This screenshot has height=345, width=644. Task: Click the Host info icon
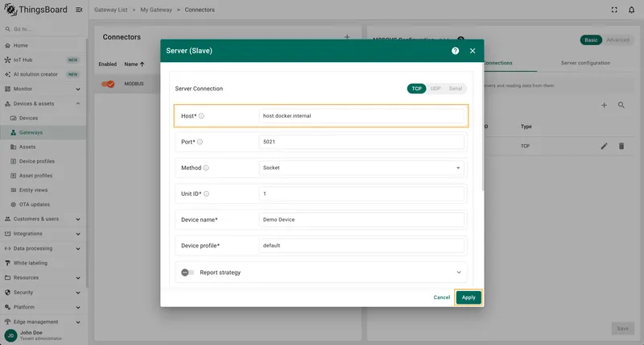pyautogui.click(x=201, y=116)
